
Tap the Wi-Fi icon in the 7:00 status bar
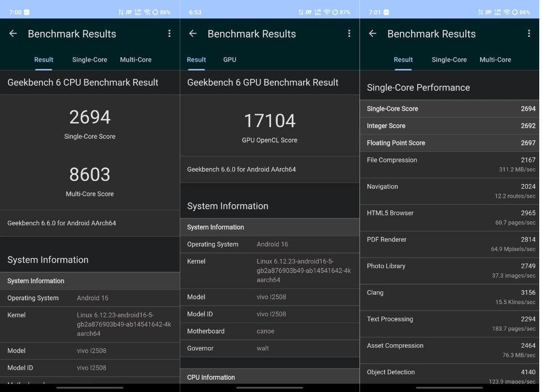(147, 12)
